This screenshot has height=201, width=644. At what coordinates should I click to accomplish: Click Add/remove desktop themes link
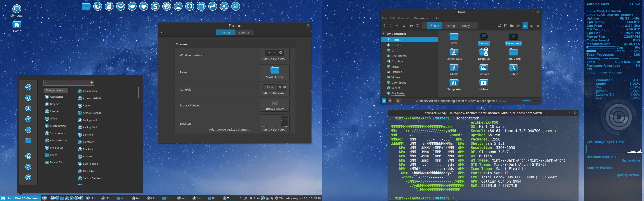pos(229,130)
